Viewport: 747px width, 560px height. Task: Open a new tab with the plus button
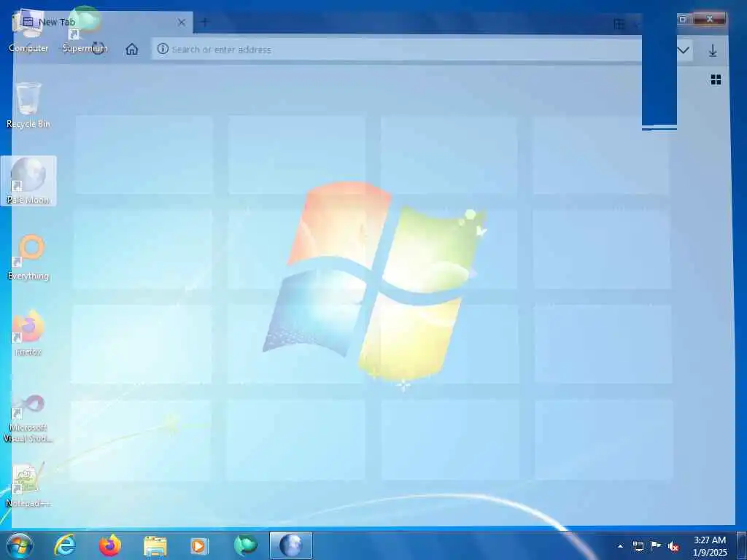coord(205,22)
